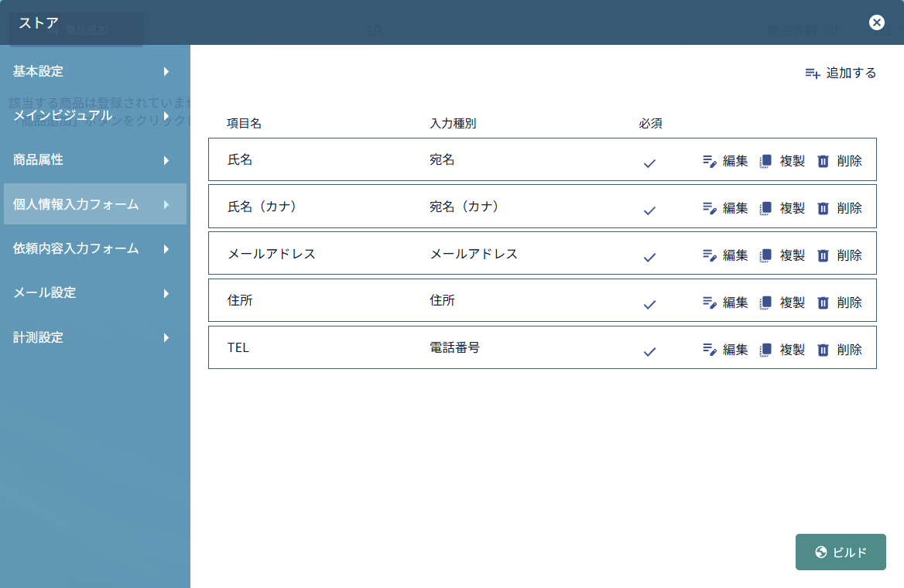Click the duplicate icon for 氏名（カナ）
This screenshot has width=904, height=588.
coord(765,209)
